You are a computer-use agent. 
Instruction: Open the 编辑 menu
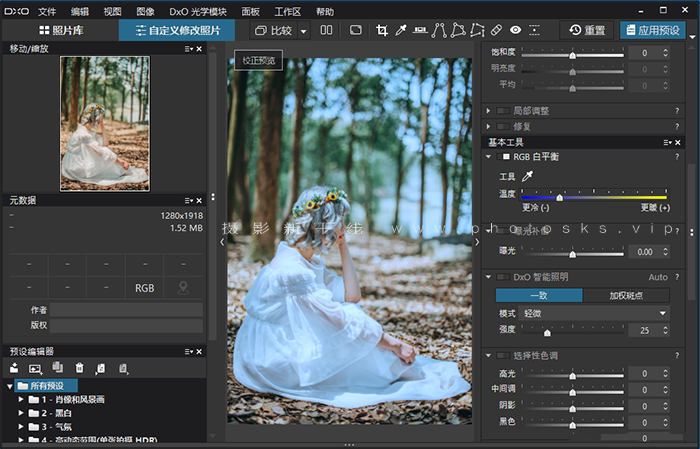[x=79, y=12]
